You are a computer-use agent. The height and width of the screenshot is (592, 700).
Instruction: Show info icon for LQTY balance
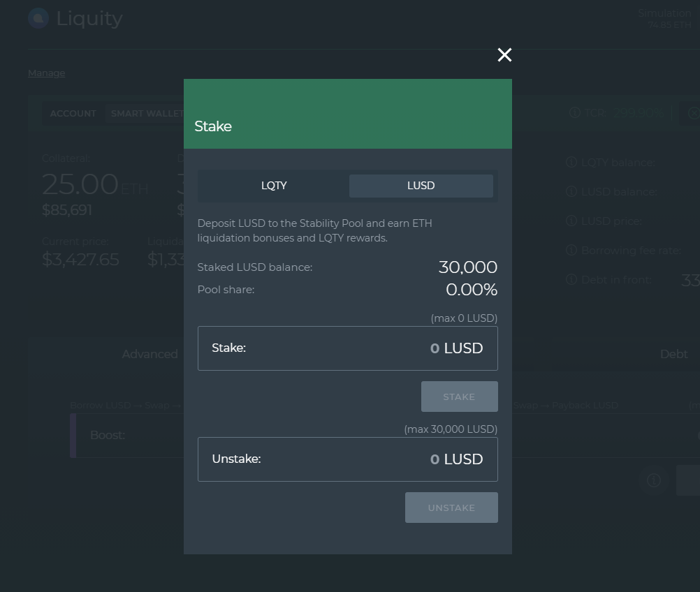(571, 163)
